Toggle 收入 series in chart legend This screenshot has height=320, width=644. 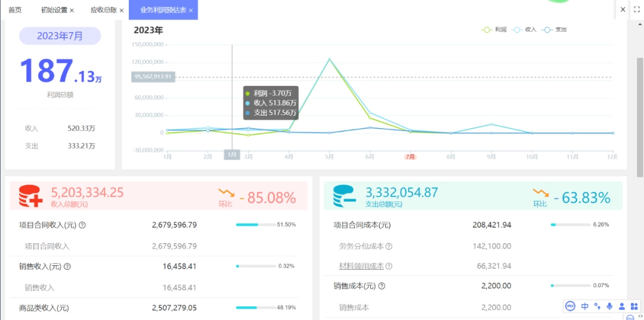(524, 30)
